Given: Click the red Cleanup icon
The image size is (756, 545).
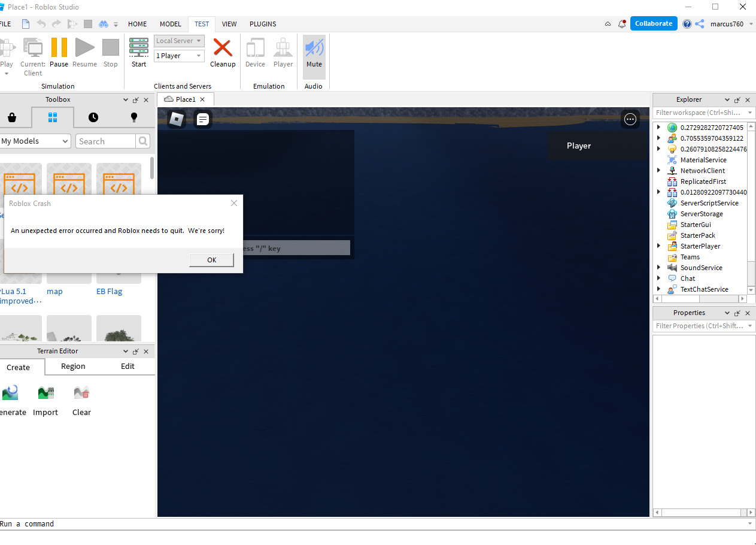Looking at the screenshot, I should [223, 48].
